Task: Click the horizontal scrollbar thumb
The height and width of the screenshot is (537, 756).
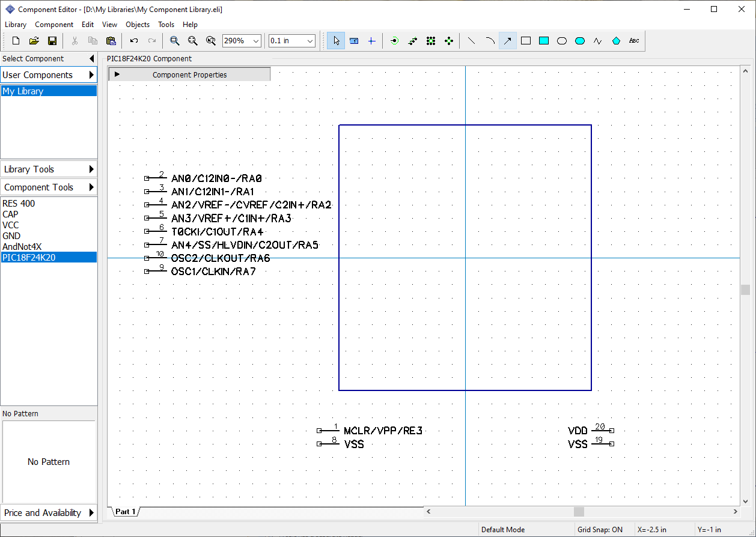Action: coord(579,512)
